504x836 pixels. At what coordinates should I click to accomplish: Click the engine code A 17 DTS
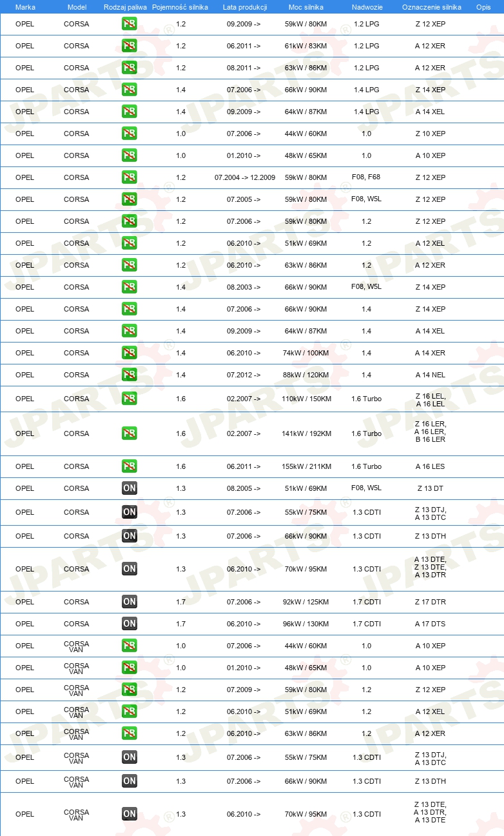(431, 624)
